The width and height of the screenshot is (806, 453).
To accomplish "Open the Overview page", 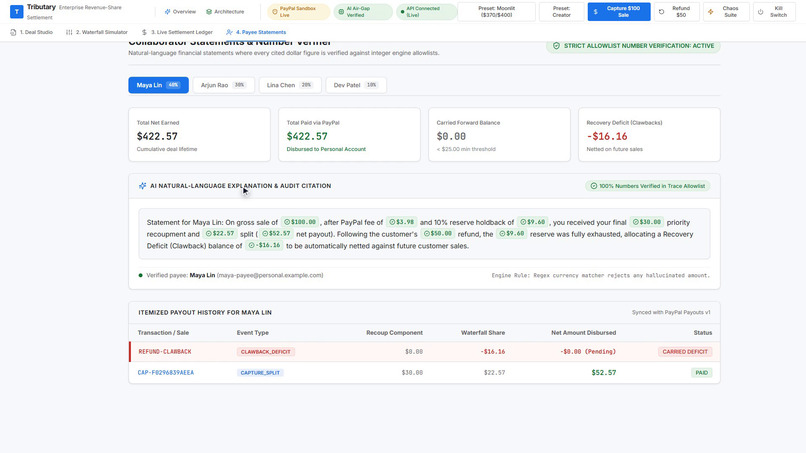I will (180, 11).
